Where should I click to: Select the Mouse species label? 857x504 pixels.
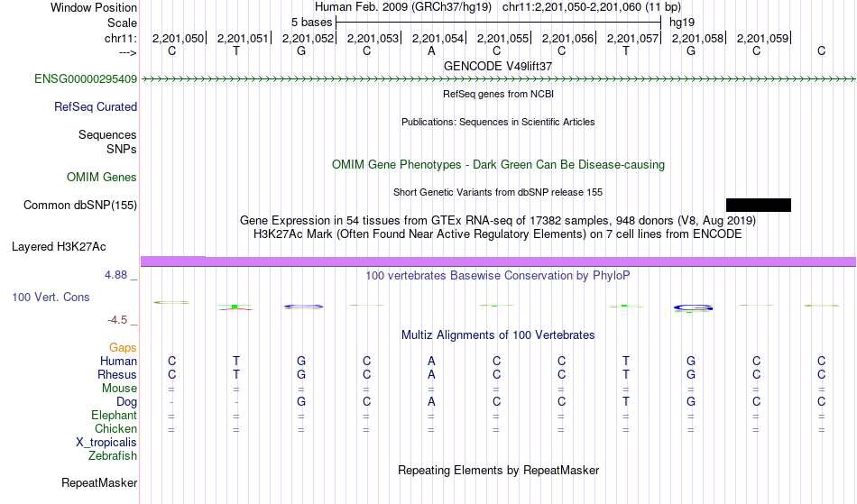(x=120, y=389)
